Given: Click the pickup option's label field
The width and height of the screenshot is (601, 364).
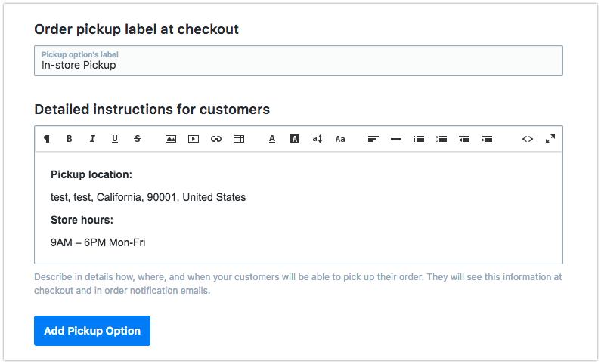Looking at the screenshot, I should click(299, 65).
